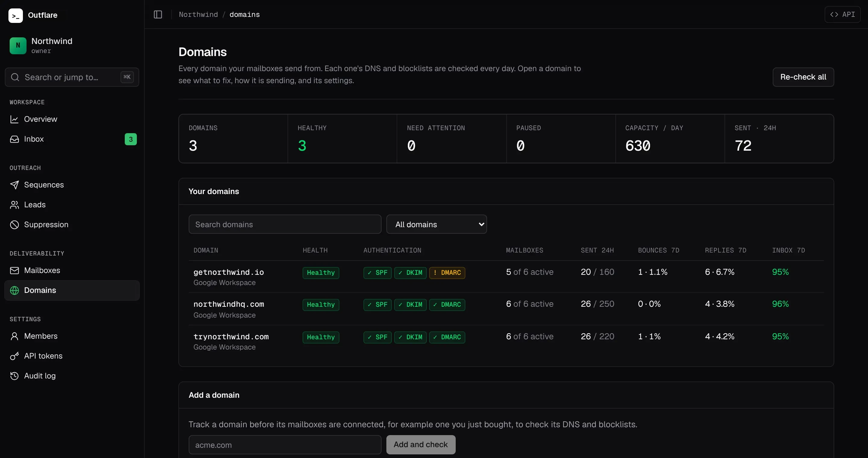The height and width of the screenshot is (458, 868).
Task: Click the 5 of 6 active mailboxes cell
Action: point(529,272)
